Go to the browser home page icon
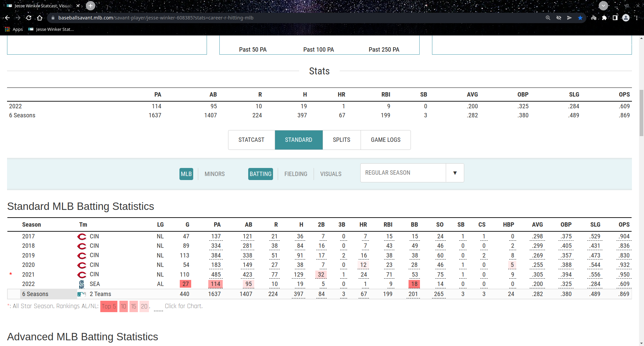644x346 pixels. point(40,18)
